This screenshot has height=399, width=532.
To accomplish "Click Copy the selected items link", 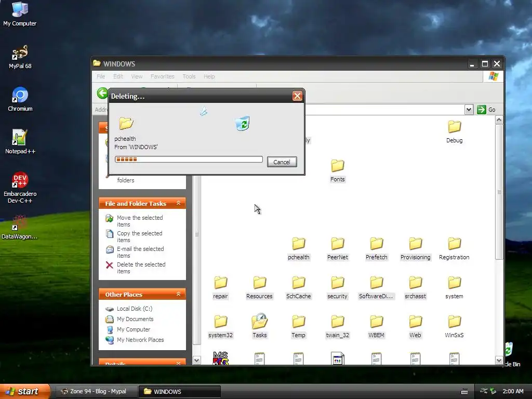I will 139,236.
